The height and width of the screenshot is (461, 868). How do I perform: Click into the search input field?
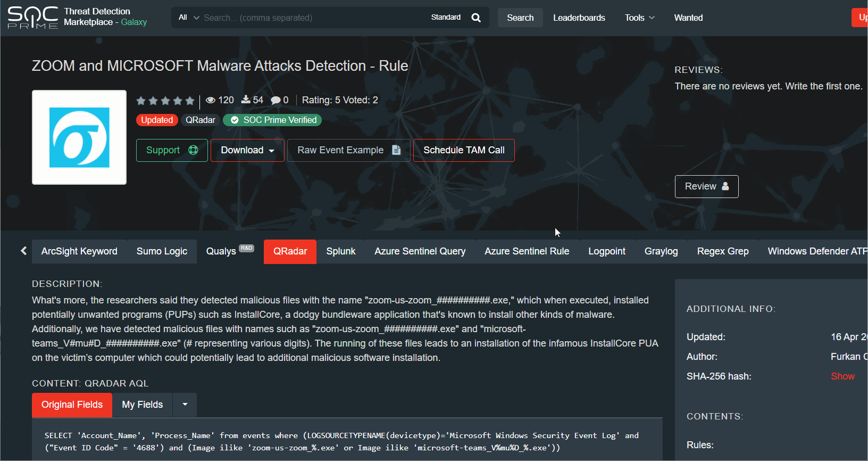pyautogui.click(x=314, y=18)
